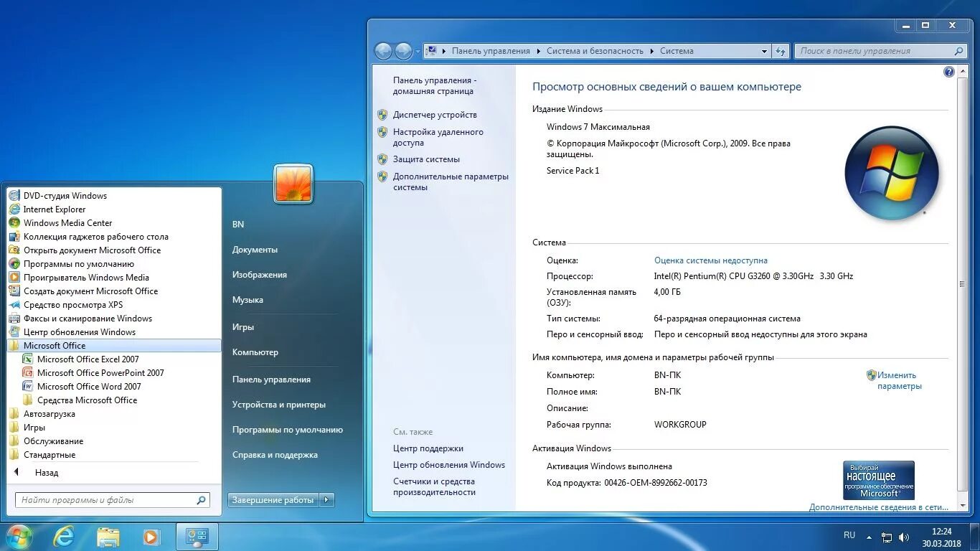Image resolution: width=980 pixels, height=551 pixels.
Task: Click the user account picture with flower
Action: (293, 184)
